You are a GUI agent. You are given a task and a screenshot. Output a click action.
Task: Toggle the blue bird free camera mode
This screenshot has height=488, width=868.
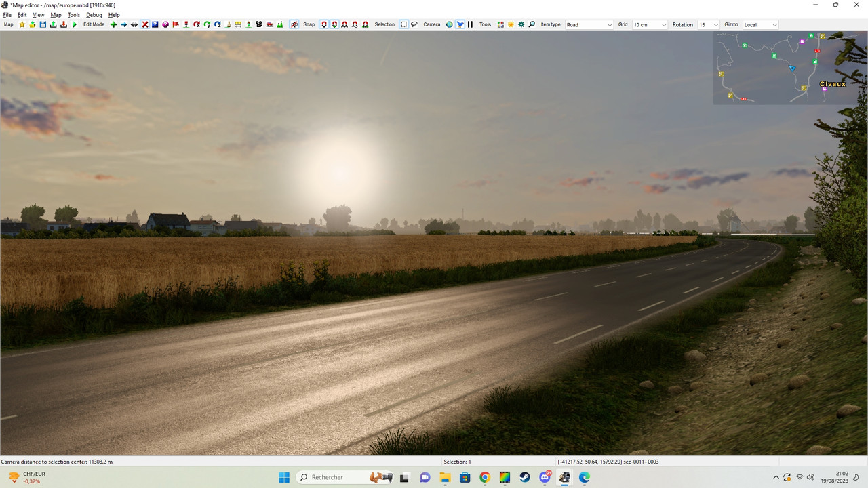coord(460,24)
